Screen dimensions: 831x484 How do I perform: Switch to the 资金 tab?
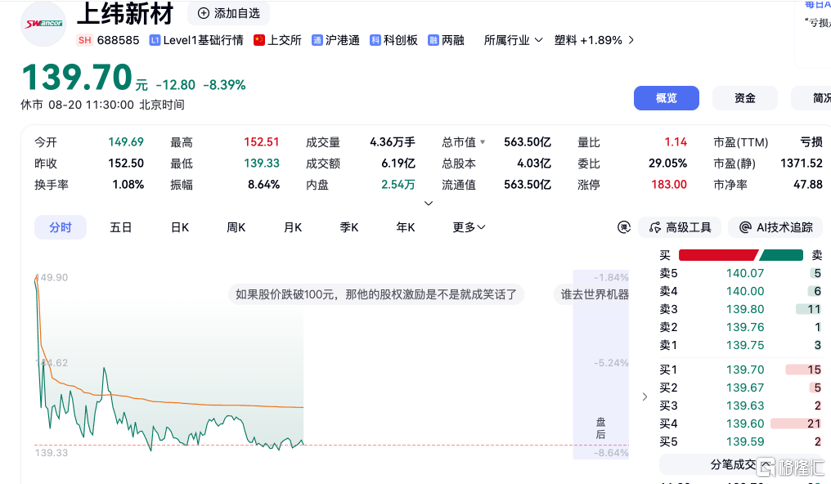click(745, 98)
